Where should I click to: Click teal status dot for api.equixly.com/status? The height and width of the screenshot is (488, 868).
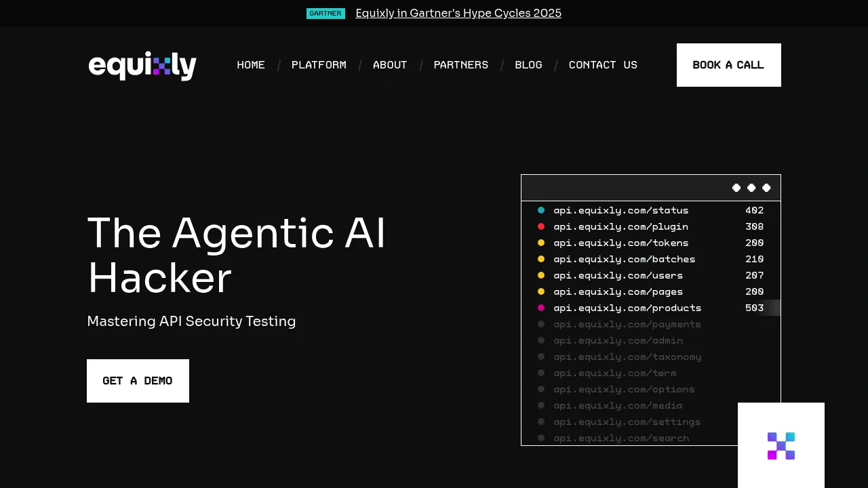pyautogui.click(x=541, y=210)
